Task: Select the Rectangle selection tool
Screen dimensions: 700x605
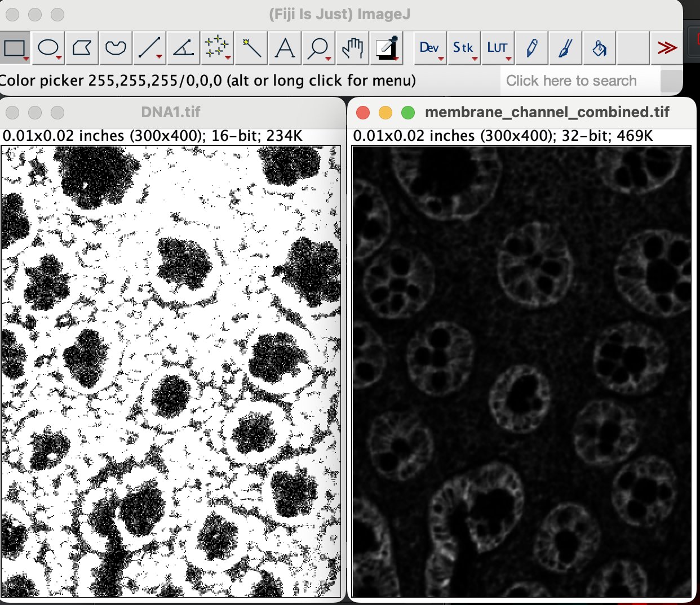Action: point(15,48)
